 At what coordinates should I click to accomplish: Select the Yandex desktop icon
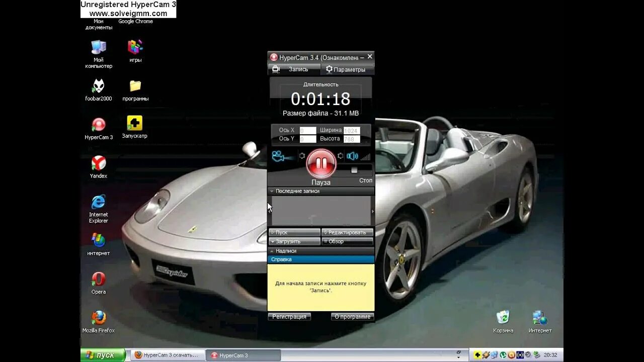(99, 167)
